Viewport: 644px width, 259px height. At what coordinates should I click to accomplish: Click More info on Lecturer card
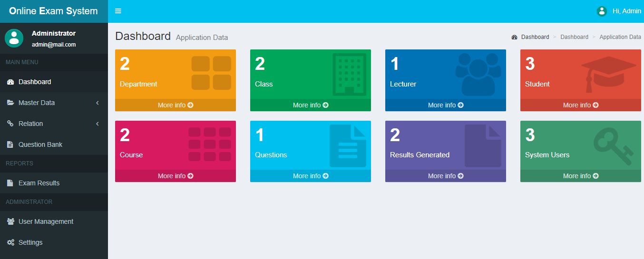point(446,105)
